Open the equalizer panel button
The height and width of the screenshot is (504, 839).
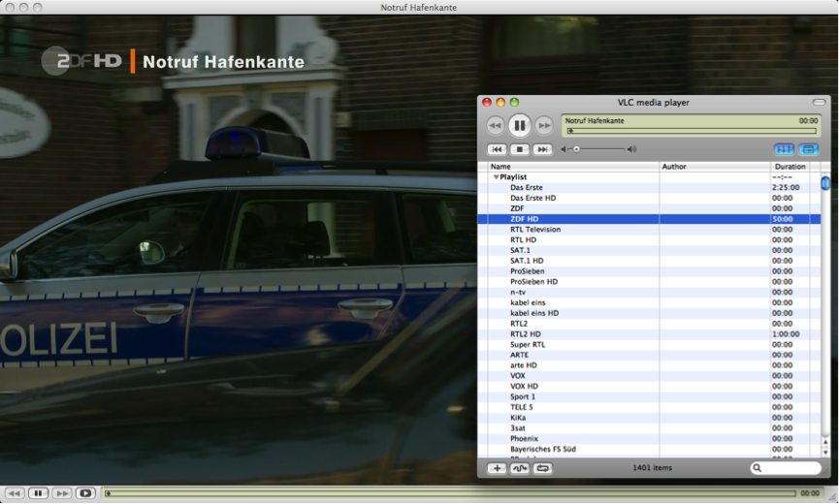point(784,149)
